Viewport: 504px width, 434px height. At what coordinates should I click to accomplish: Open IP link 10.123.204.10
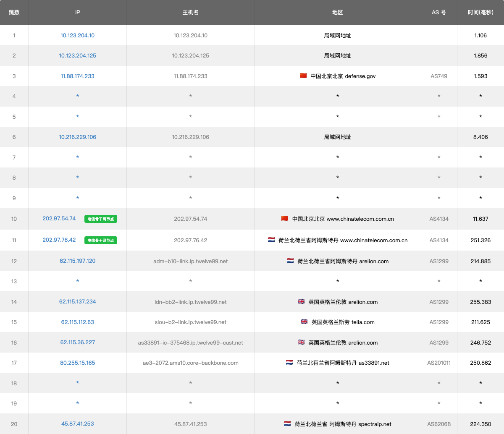[x=77, y=36]
